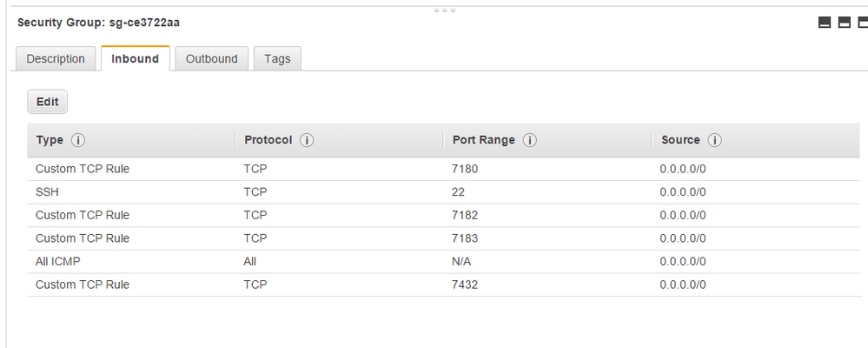Click the Port Range column header

(x=484, y=140)
